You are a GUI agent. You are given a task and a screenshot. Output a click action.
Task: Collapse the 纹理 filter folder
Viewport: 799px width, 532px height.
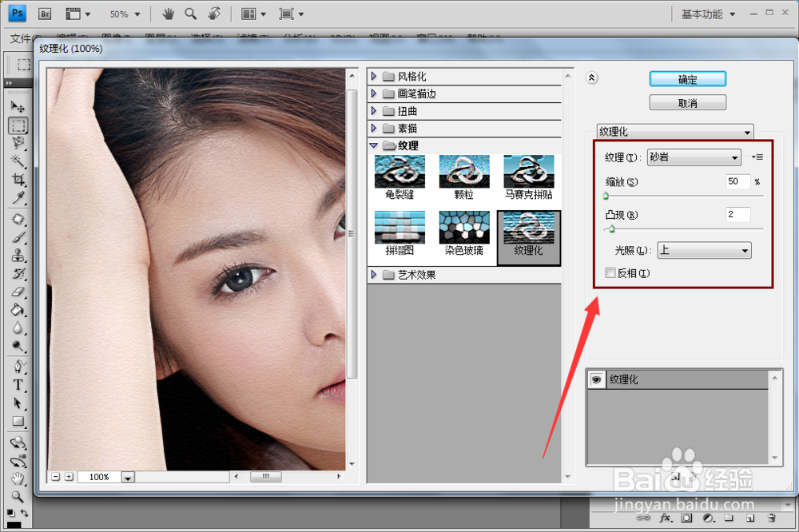373,145
